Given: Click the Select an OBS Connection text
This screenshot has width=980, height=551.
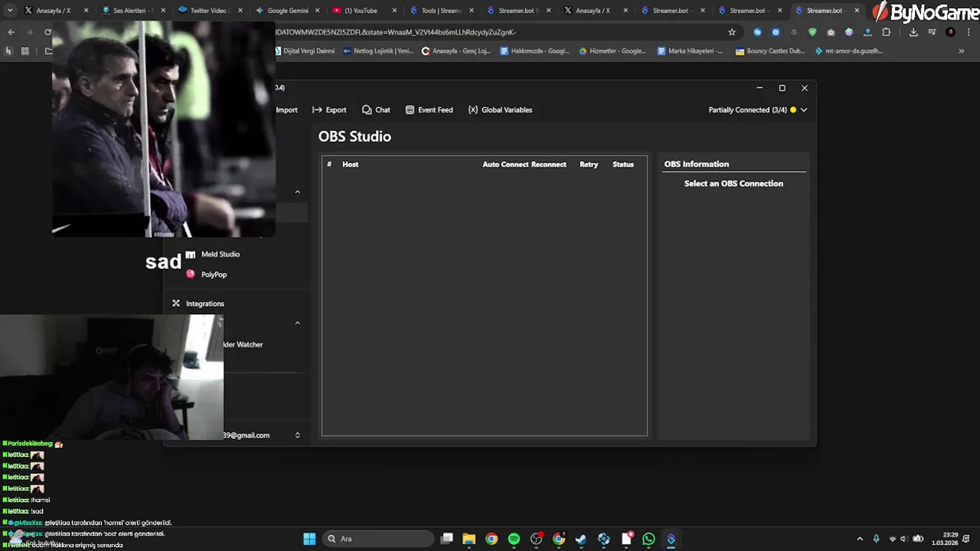Looking at the screenshot, I should (733, 183).
